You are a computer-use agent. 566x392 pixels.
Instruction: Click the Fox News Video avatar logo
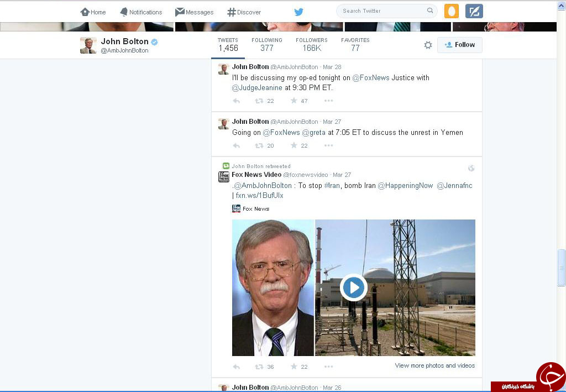point(224,177)
